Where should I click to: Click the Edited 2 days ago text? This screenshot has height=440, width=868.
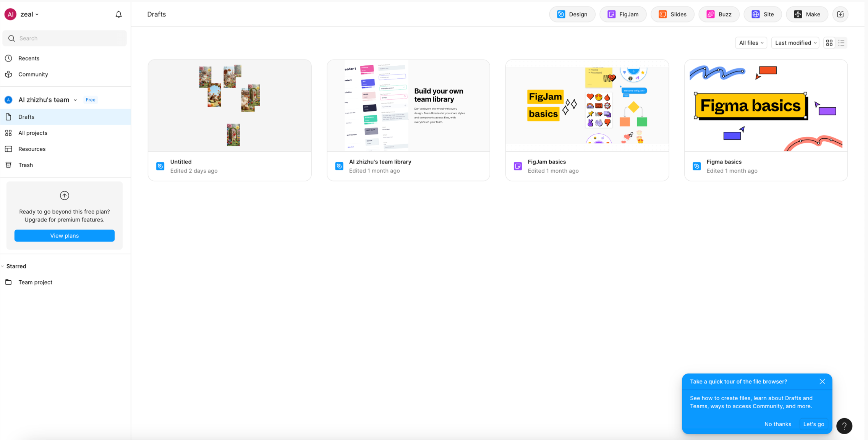pos(194,171)
